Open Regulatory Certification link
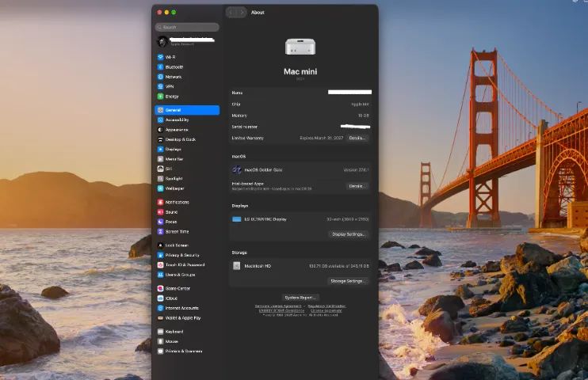This screenshot has height=380, width=588. (326, 306)
